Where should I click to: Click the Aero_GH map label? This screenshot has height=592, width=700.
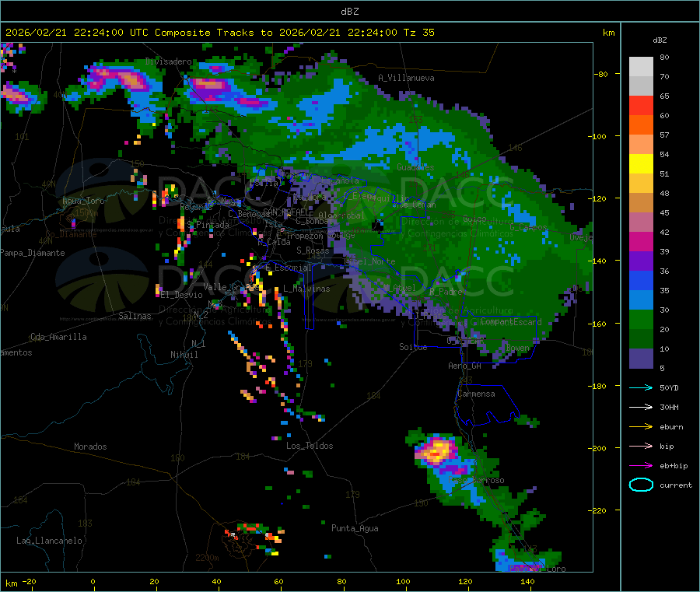pos(465,366)
